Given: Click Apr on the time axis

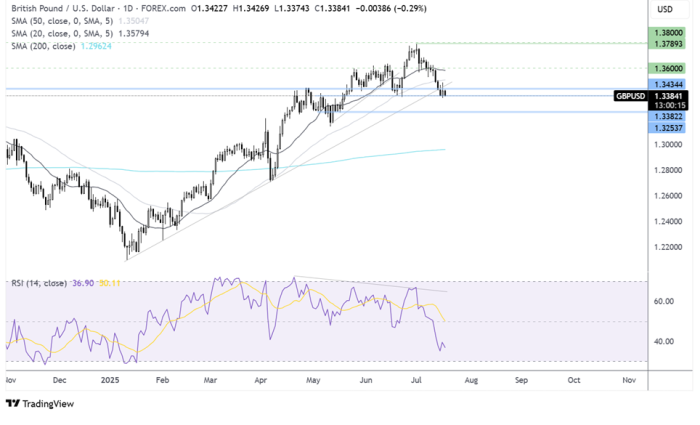Looking at the screenshot, I should 261,380.
